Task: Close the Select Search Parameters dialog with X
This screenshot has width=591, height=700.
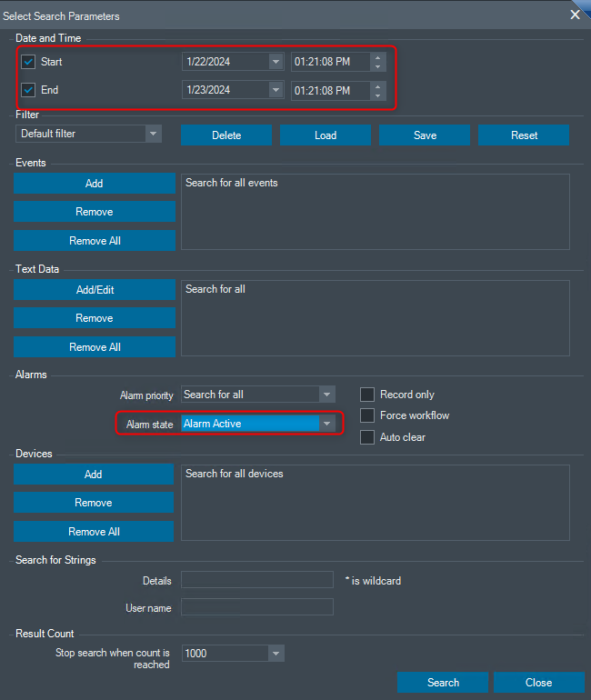Action: [x=575, y=15]
